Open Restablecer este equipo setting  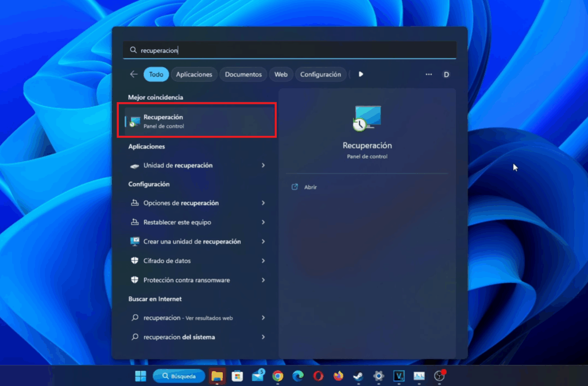coord(198,222)
